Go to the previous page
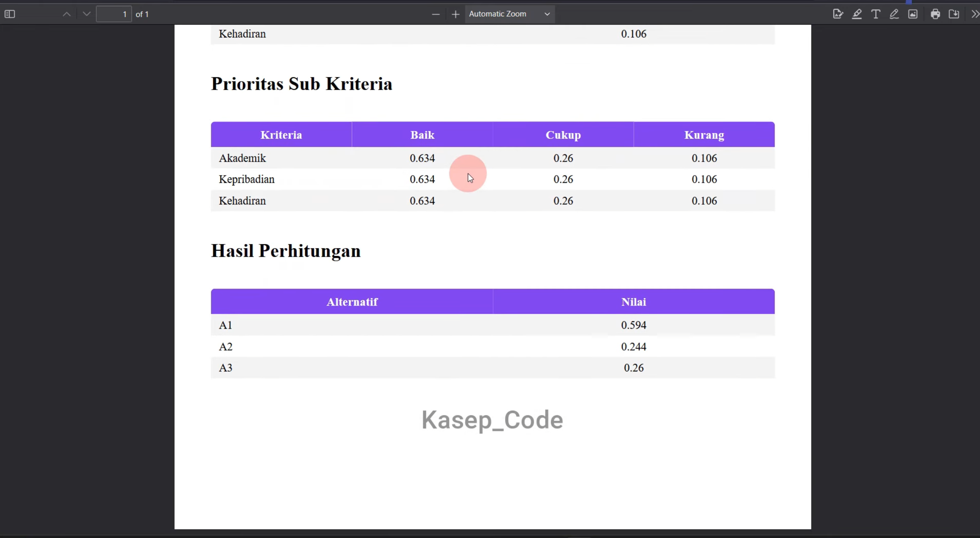Image resolution: width=980 pixels, height=538 pixels. pos(67,14)
